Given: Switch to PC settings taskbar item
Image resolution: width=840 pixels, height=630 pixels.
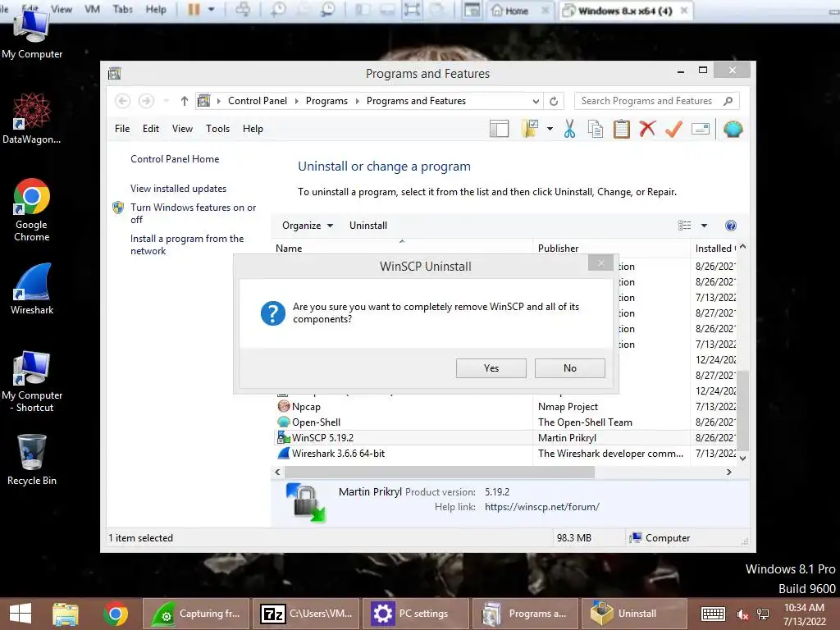Looking at the screenshot, I should click(416, 614).
